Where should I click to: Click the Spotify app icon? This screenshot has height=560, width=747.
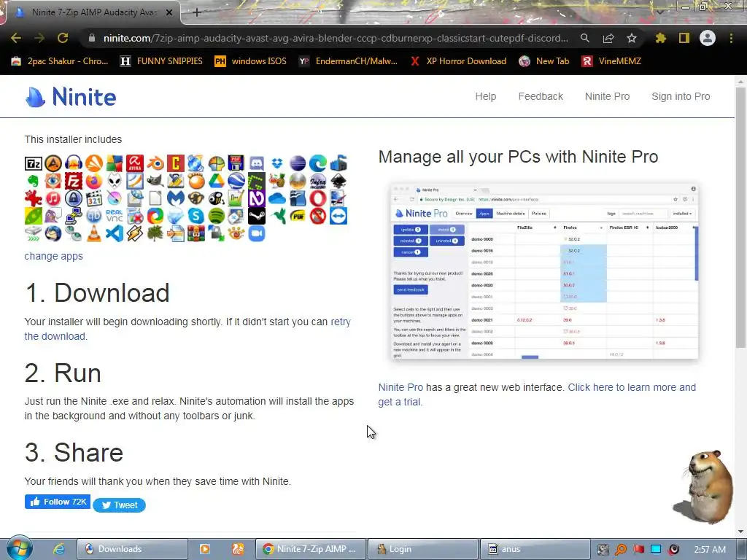216,216
